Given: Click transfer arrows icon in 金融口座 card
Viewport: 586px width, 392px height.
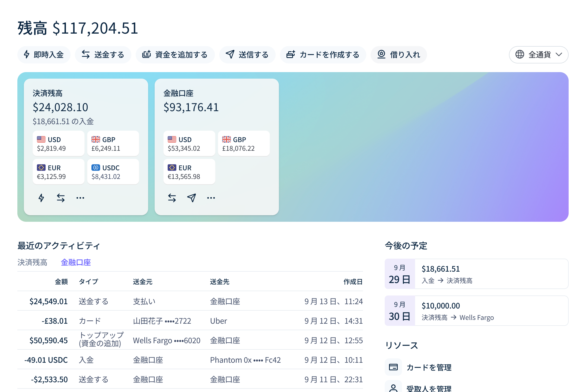Looking at the screenshot, I should coord(172,198).
